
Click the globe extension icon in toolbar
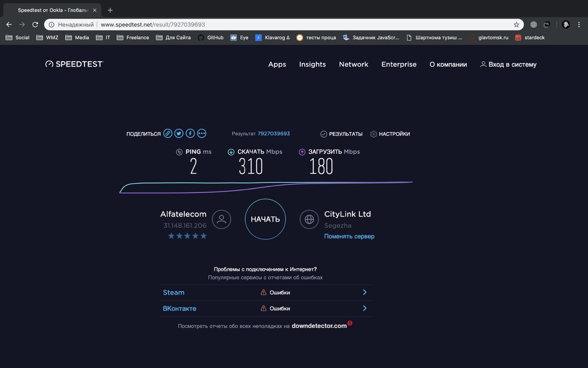pos(533,24)
